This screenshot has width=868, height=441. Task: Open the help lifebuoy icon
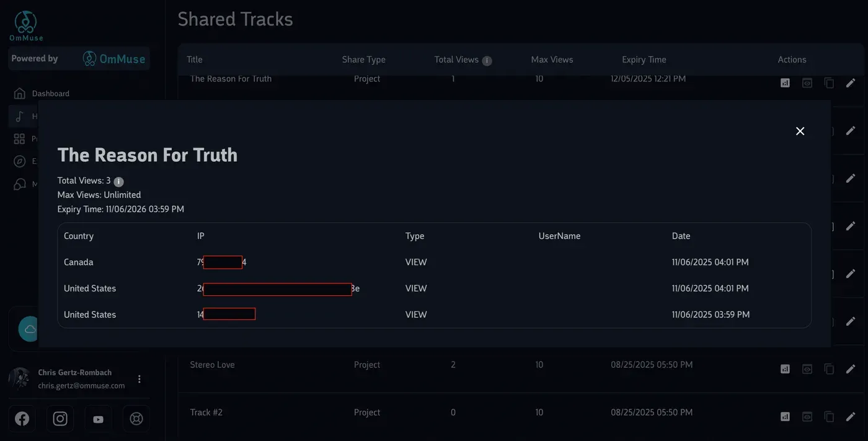[136, 419]
